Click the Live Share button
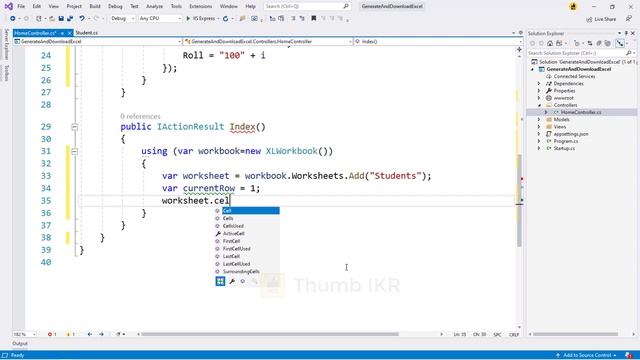This screenshot has height=360, width=640. (601, 19)
